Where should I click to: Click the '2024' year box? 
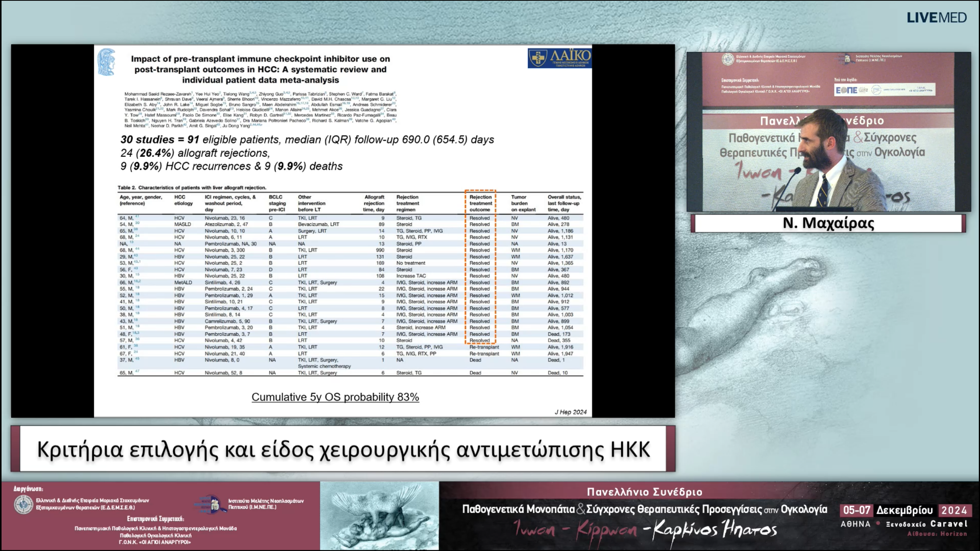pyautogui.click(x=954, y=510)
